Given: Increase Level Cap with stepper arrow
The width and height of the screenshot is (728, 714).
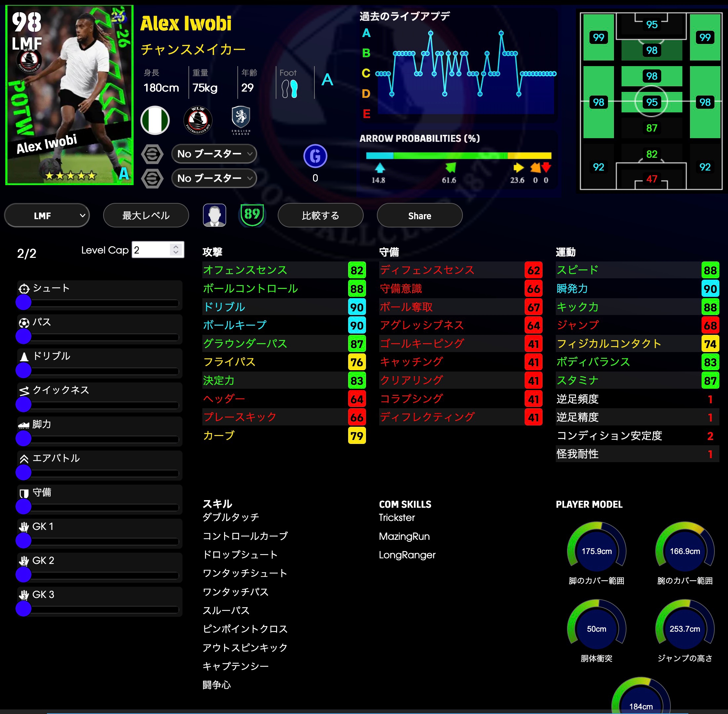Looking at the screenshot, I should (x=176, y=247).
